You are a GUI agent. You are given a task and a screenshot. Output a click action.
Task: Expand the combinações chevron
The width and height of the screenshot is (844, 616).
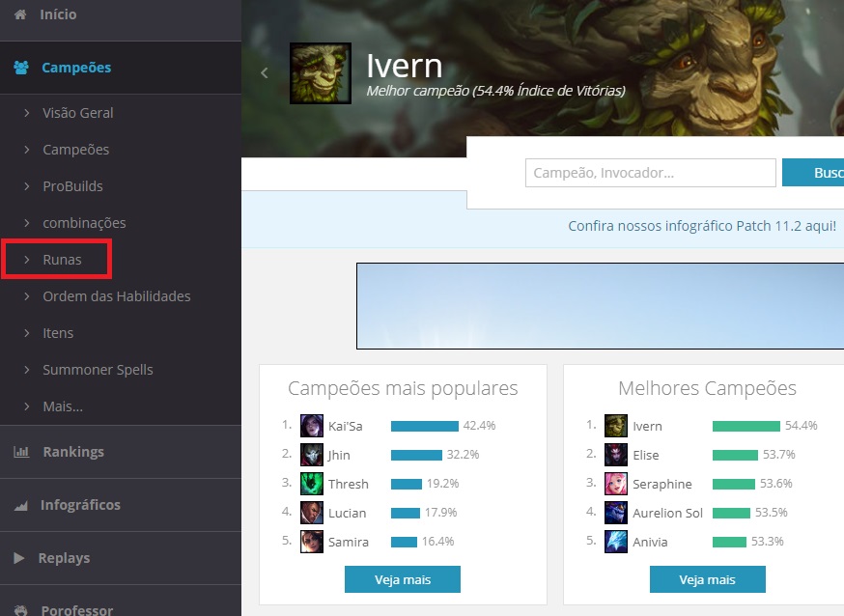pos(27,223)
